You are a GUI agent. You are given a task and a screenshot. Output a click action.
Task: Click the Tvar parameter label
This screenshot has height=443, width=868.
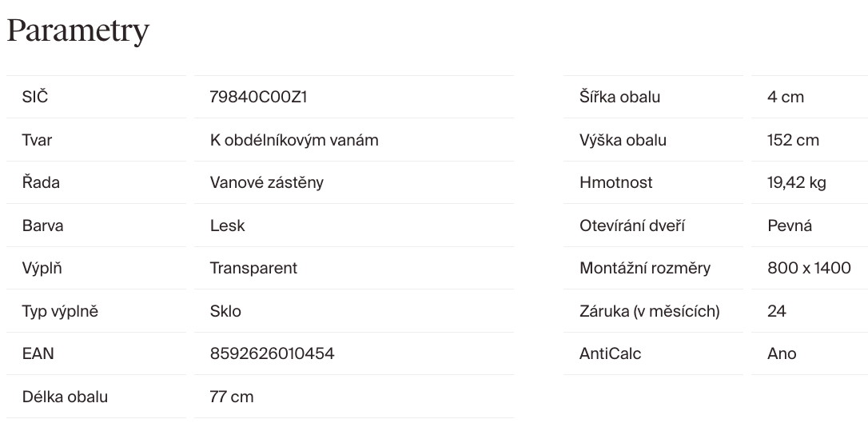[x=37, y=140]
